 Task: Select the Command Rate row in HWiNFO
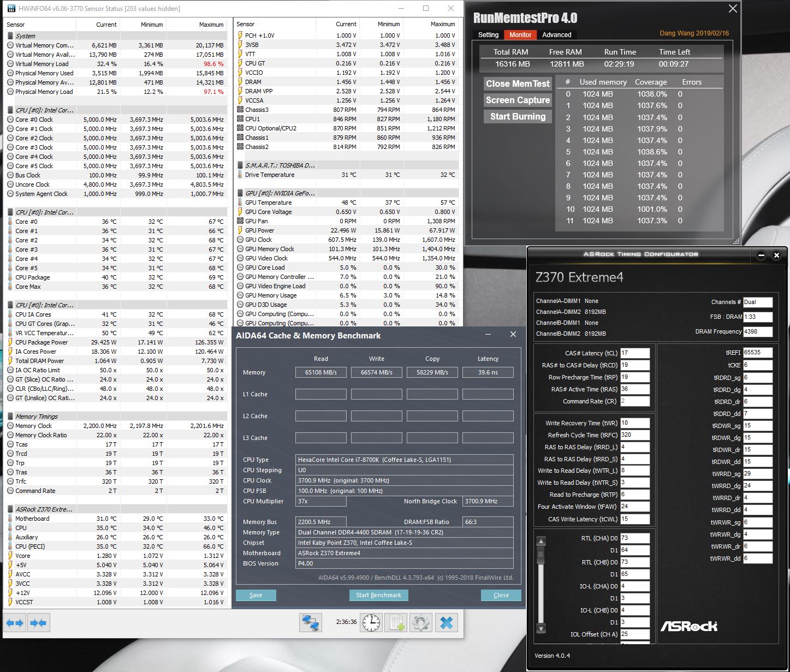(x=116, y=491)
